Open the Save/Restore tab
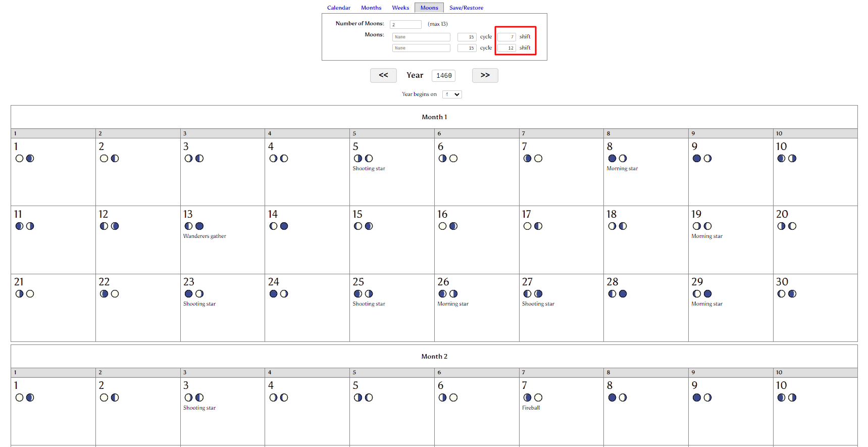868x447 pixels. 466,8
